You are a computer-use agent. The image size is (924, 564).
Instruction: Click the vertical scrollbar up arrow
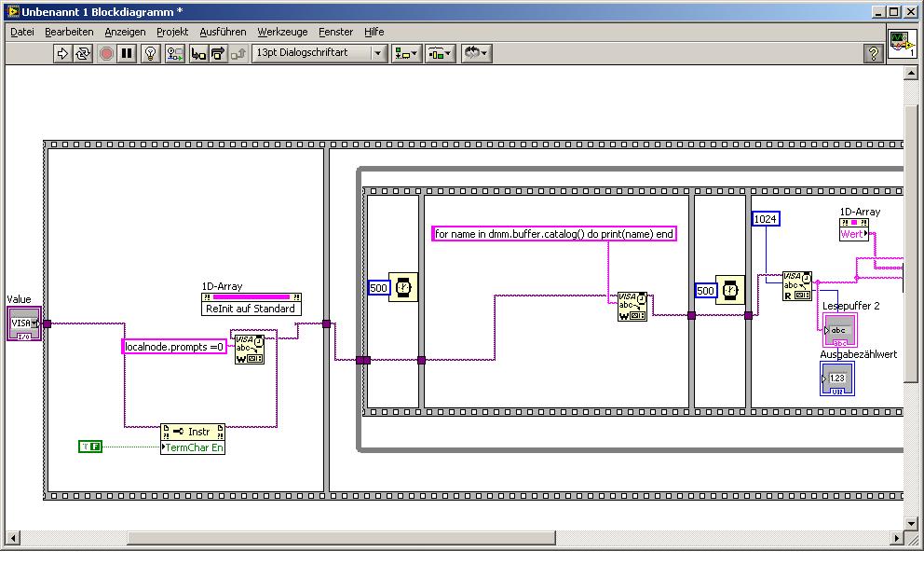(910, 73)
